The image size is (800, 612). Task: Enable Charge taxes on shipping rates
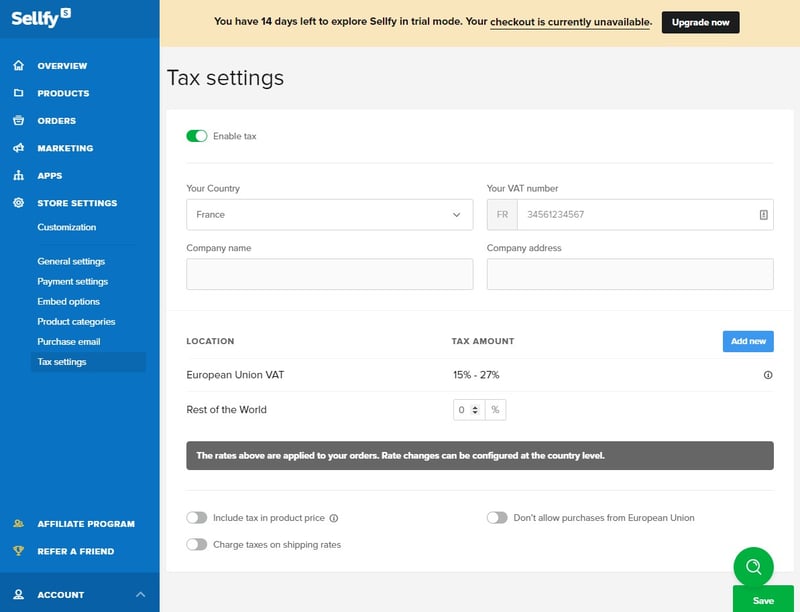click(x=197, y=545)
